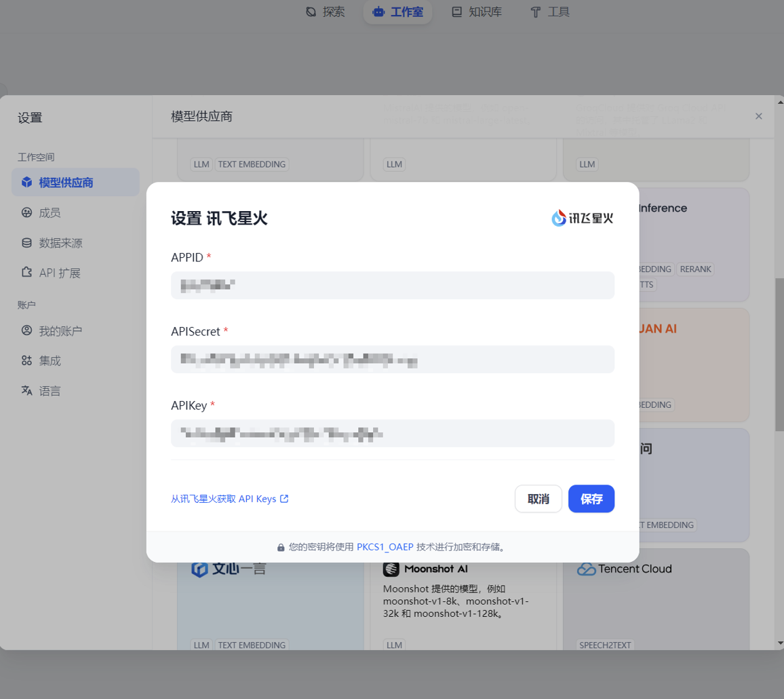Click the 知识库 book icon
The height and width of the screenshot is (699, 784).
[x=456, y=12]
